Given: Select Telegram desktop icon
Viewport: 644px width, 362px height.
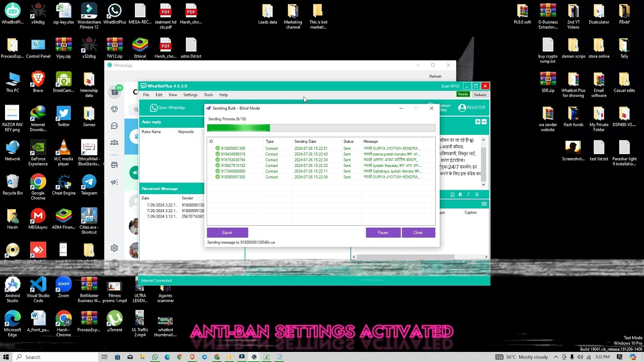Looking at the screenshot, I should (89, 185).
